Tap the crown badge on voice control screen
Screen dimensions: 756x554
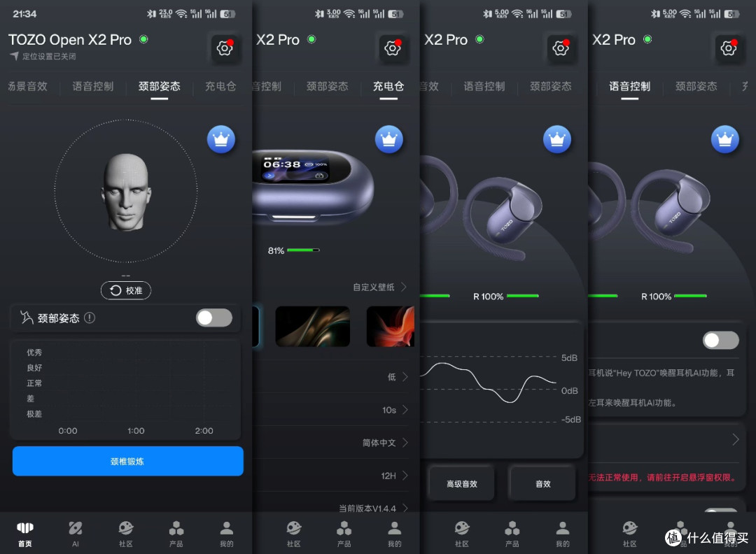(724, 139)
